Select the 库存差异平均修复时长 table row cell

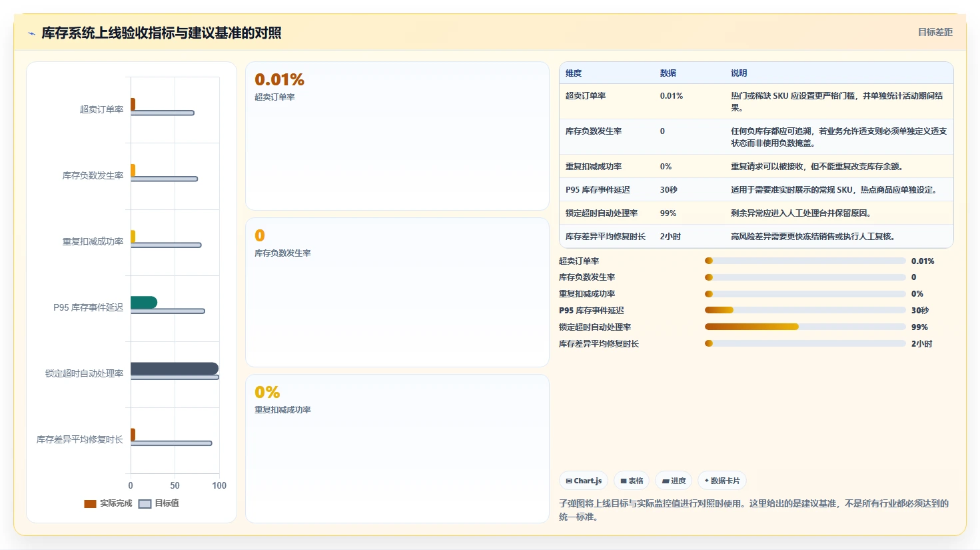click(x=606, y=237)
